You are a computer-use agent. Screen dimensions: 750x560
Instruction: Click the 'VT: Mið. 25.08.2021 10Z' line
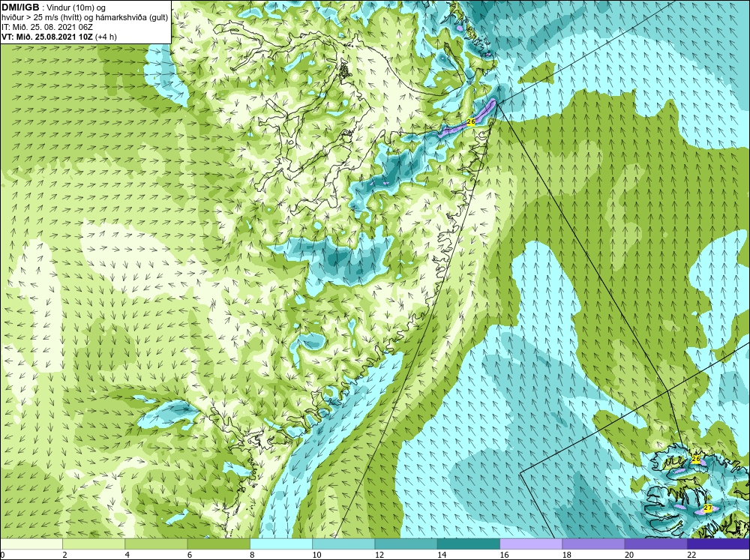coord(47,36)
